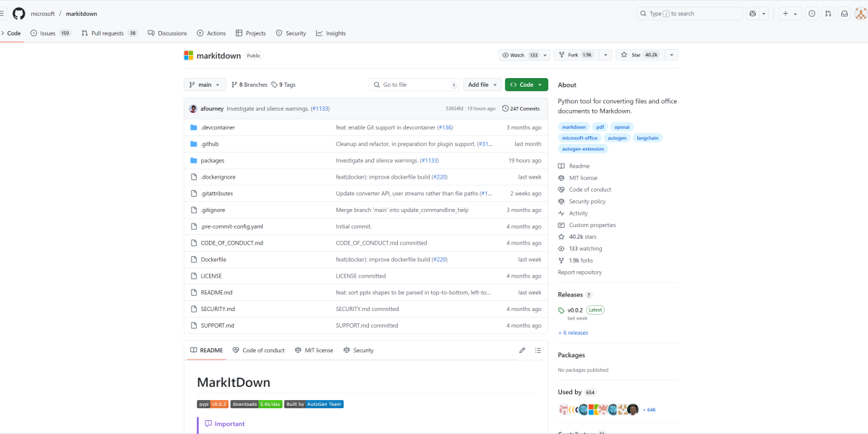Open the SECURITY.md file
Screen dimensions: 868x434
point(218,309)
